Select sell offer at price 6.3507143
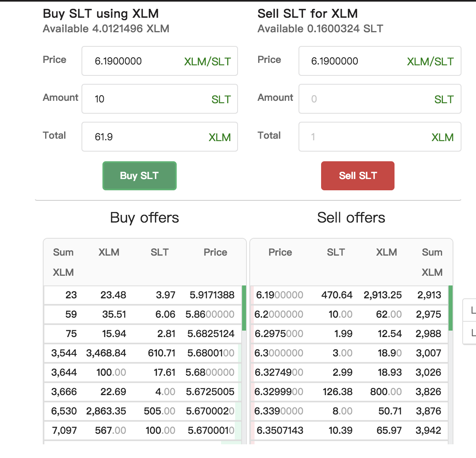The width and height of the screenshot is (476, 458). [x=349, y=431]
